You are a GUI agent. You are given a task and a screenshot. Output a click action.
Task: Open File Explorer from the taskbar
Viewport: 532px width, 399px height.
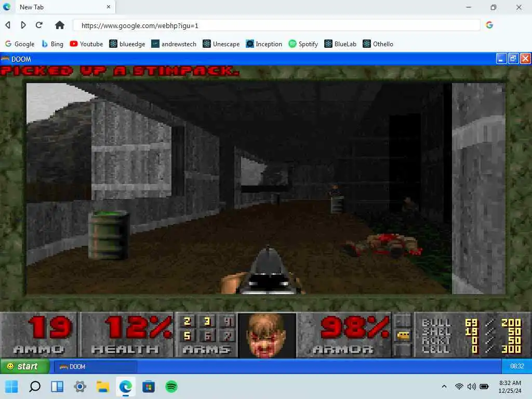(103, 387)
